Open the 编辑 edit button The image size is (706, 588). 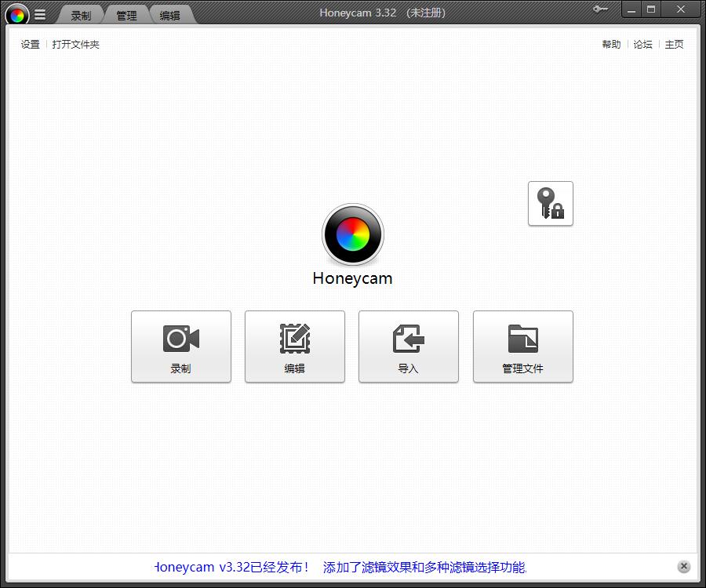click(x=295, y=347)
